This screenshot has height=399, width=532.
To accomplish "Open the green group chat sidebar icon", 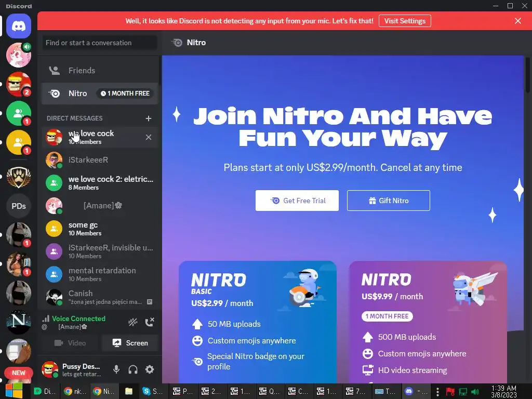I will pos(19,113).
